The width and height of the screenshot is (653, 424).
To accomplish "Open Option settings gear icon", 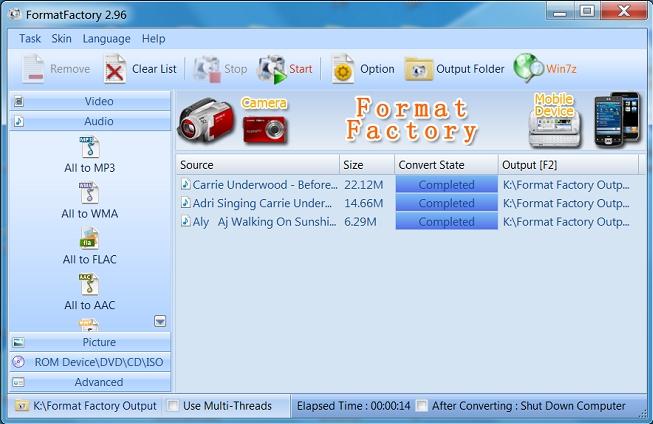I will coord(343,69).
